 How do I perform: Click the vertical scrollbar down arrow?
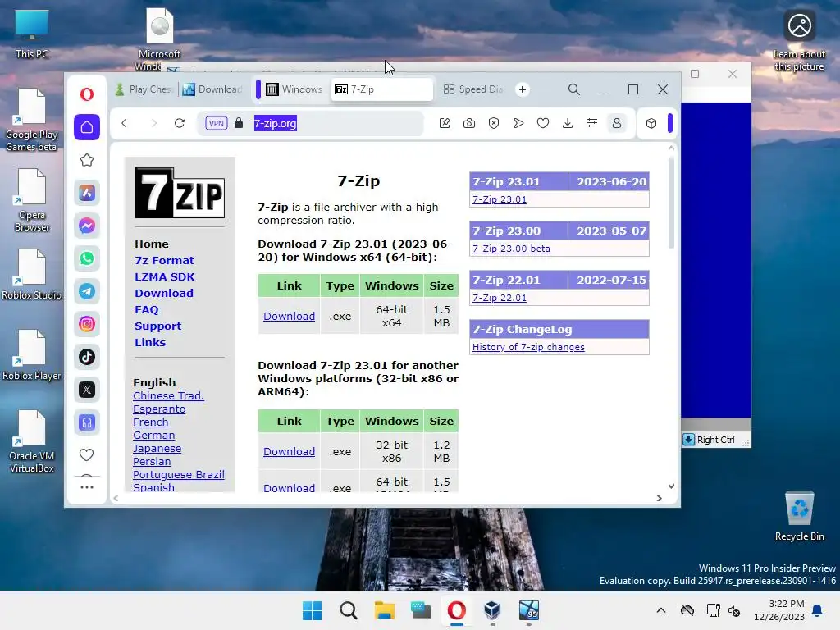tap(671, 486)
